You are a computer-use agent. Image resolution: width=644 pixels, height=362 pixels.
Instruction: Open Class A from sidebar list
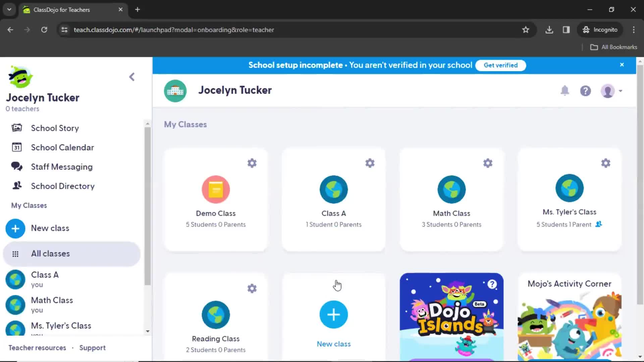[71, 279]
